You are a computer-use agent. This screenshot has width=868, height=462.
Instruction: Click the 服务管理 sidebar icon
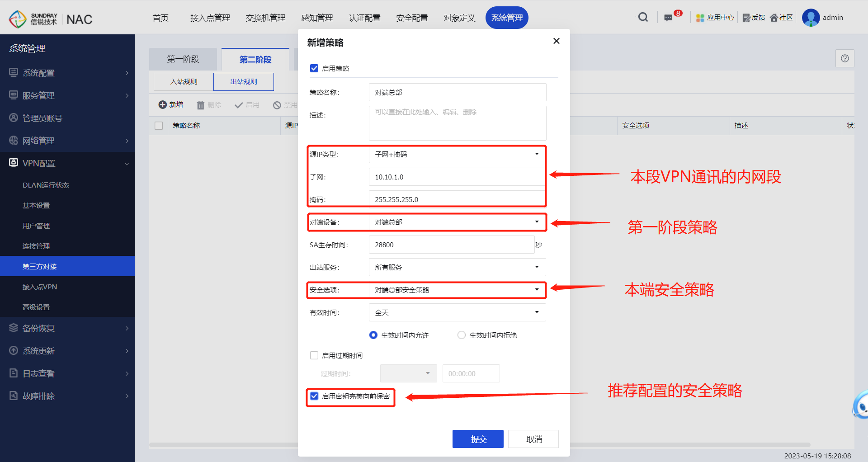click(14, 95)
